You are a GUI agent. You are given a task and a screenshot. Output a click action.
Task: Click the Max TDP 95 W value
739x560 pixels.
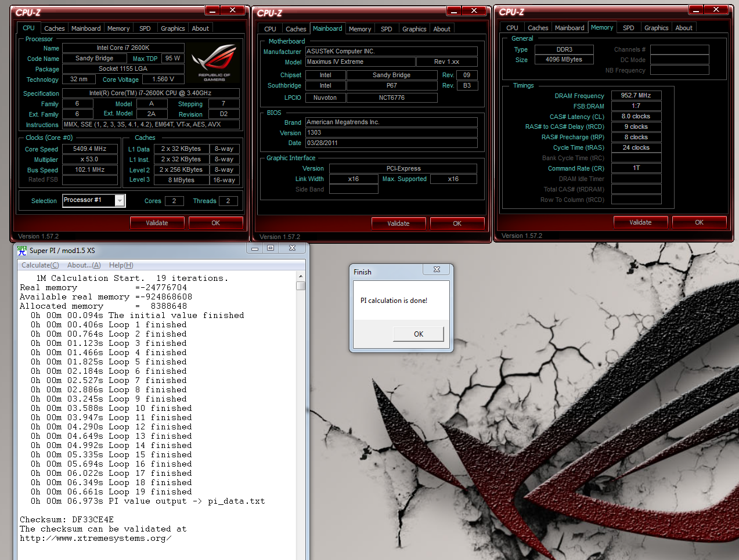(173, 59)
